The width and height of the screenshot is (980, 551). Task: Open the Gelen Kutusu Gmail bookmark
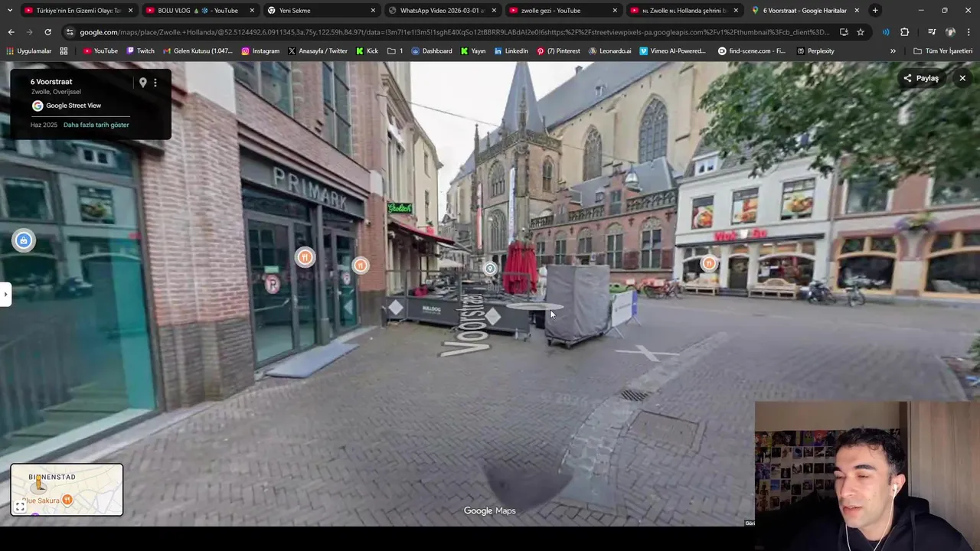[198, 51]
